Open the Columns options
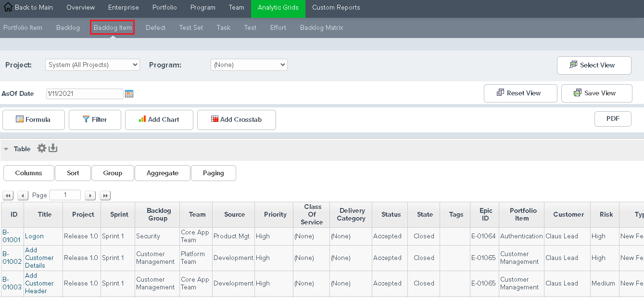This screenshot has width=644, height=299. [29, 173]
